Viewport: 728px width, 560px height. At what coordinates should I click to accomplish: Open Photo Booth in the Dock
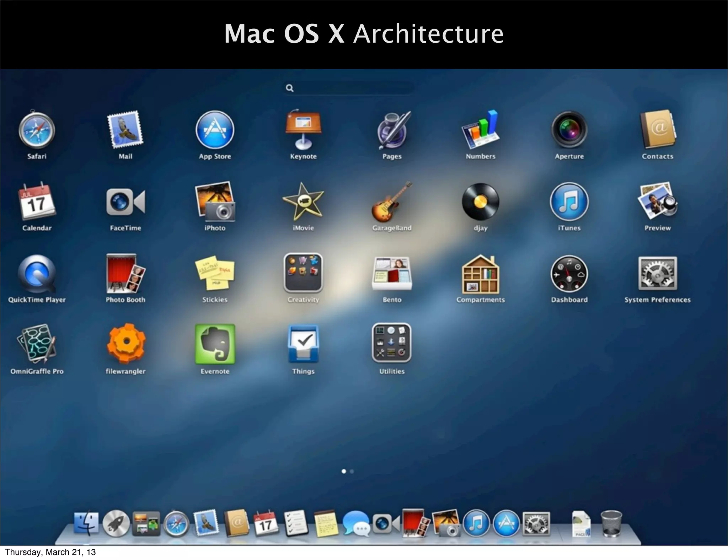(416, 523)
